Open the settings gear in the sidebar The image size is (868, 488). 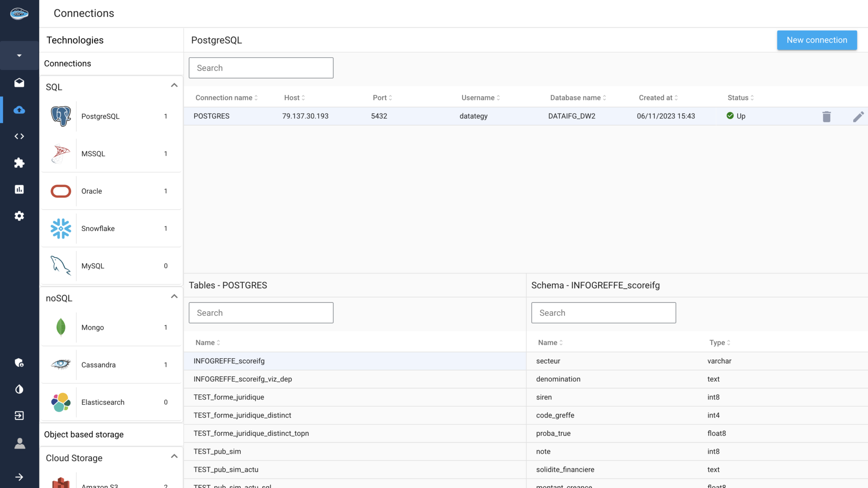[19, 216]
